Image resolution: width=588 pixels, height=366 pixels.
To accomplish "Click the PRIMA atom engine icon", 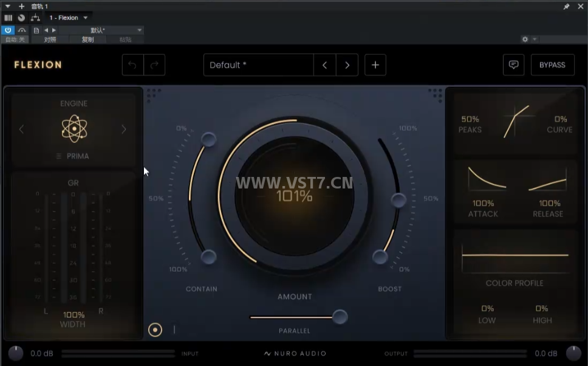I will [x=74, y=129].
